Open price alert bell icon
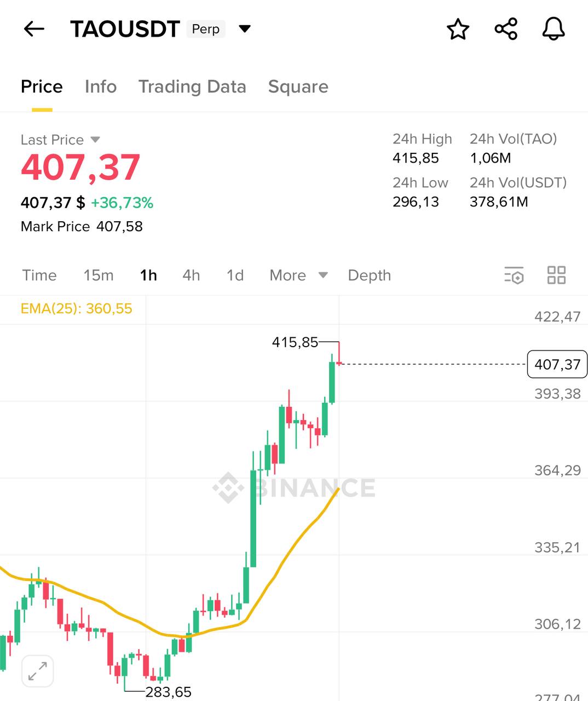The height and width of the screenshot is (701, 588). click(554, 29)
